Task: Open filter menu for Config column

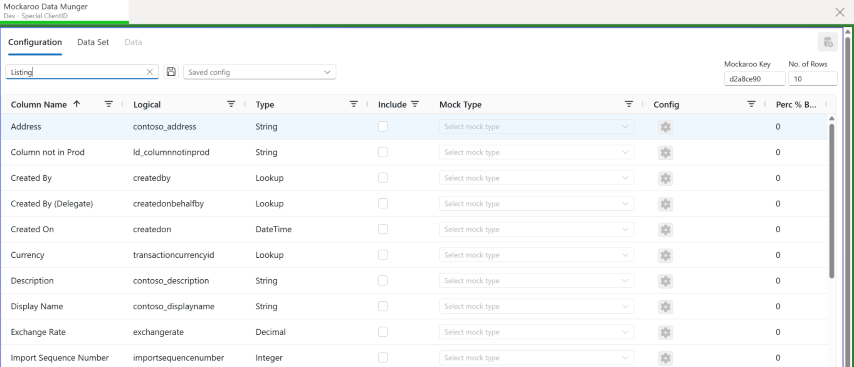Action: pyautogui.click(x=752, y=104)
